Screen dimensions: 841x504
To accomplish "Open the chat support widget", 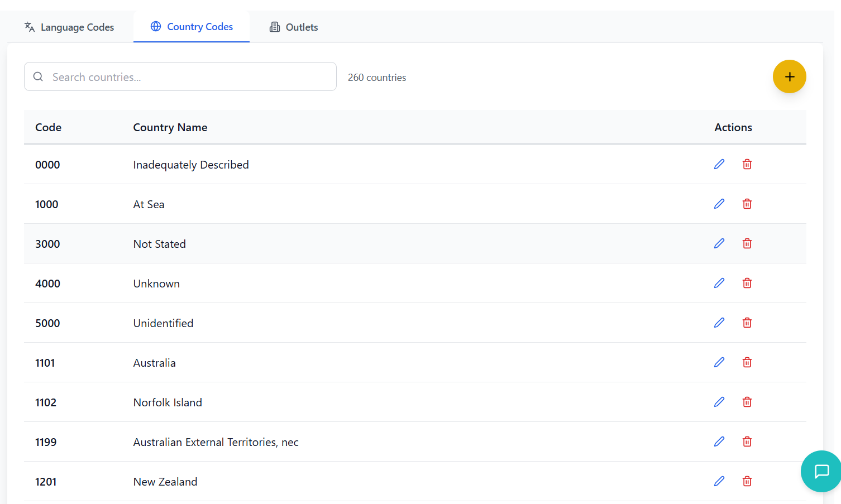I will click(821, 471).
